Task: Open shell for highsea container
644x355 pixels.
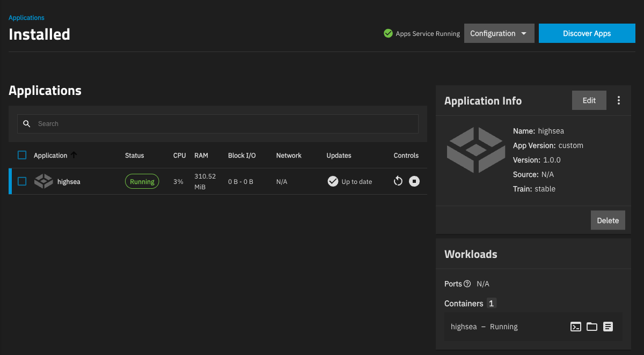Action: [576, 327]
